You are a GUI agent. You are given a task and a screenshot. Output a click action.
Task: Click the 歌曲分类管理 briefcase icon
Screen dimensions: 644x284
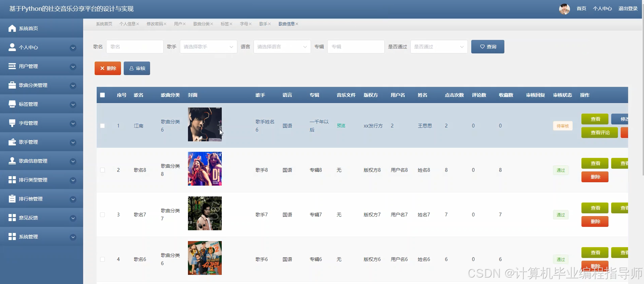[x=12, y=85]
